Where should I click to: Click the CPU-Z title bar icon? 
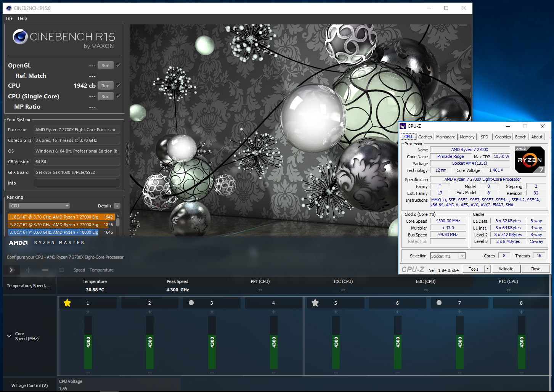point(403,126)
